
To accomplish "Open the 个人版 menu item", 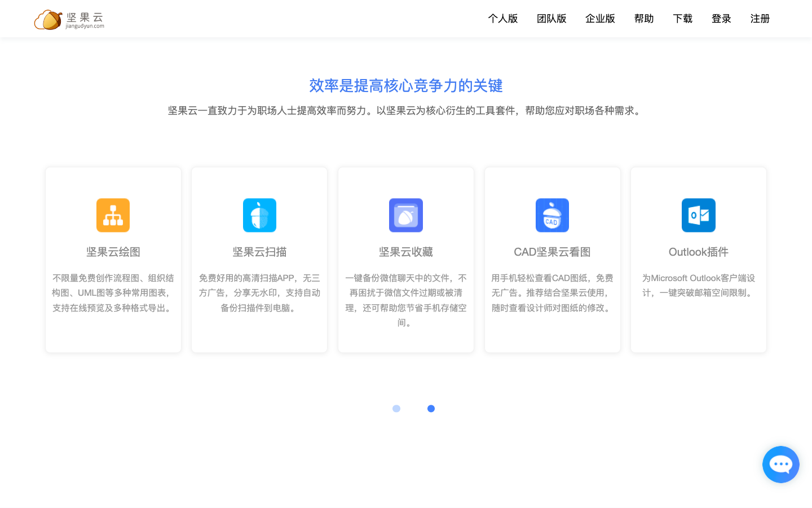I will [502, 19].
